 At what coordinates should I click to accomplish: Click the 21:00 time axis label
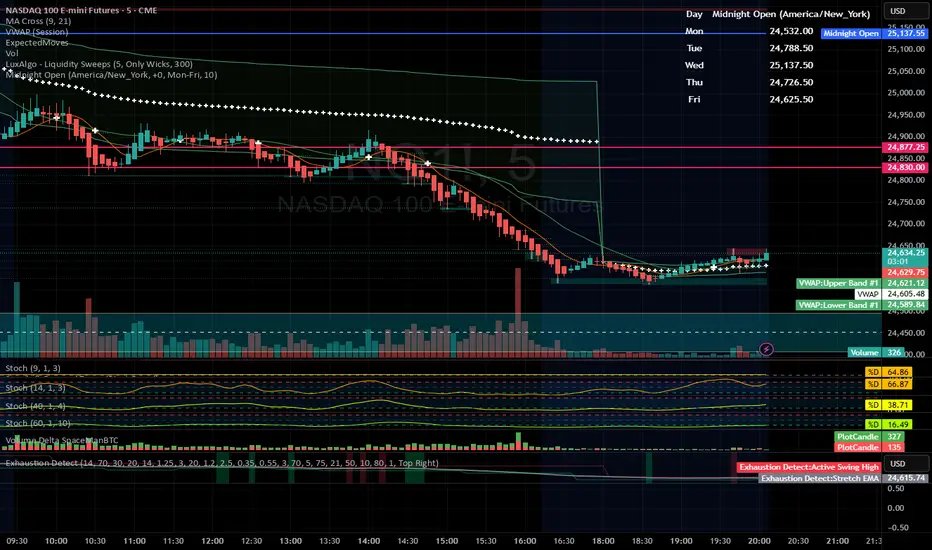coord(837,540)
